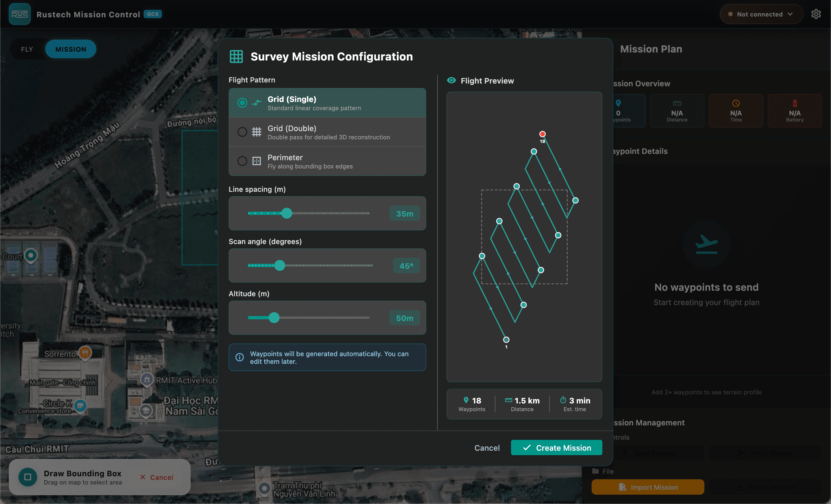Open the settings gear icon
Screen dimensions: 831x504
coord(816,14)
